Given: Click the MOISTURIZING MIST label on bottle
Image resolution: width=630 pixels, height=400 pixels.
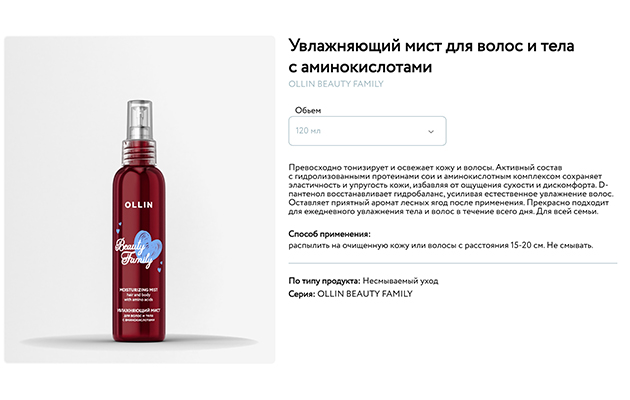Looking at the screenshot, I should tap(139, 290).
